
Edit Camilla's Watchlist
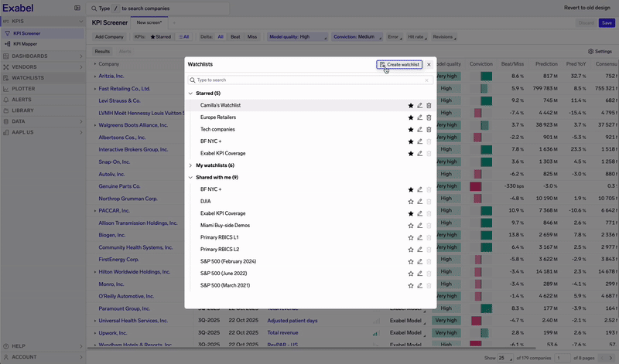point(419,105)
